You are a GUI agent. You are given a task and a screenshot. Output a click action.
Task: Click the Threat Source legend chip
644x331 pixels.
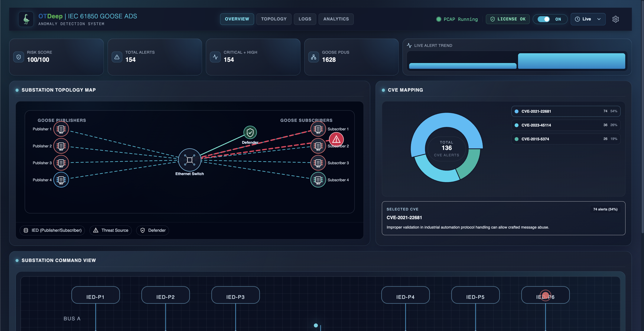111,230
